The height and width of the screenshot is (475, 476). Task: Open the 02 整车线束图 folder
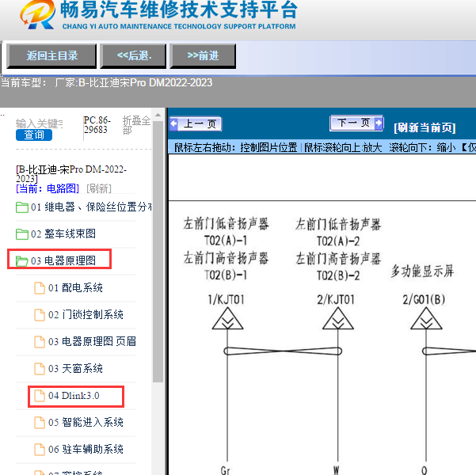pos(63,234)
